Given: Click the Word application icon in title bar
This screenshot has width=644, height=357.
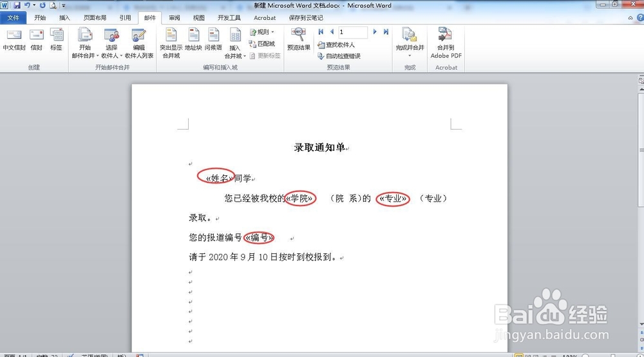Looking at the screenshot, I should 4,5.
